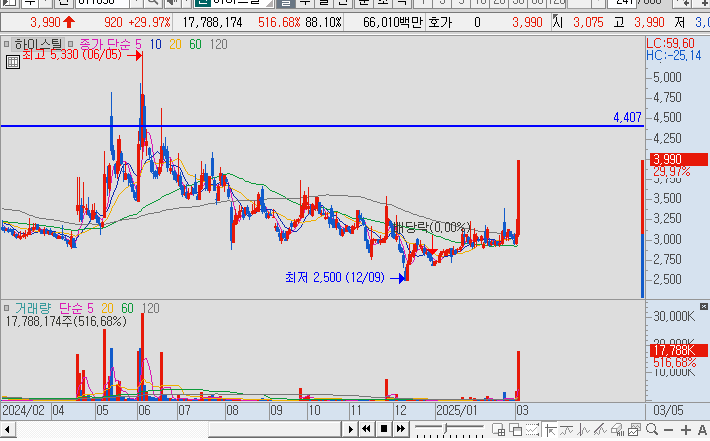
Task: Click the blue horizontal line label 4,407
Action: click(x=627, y=117)
